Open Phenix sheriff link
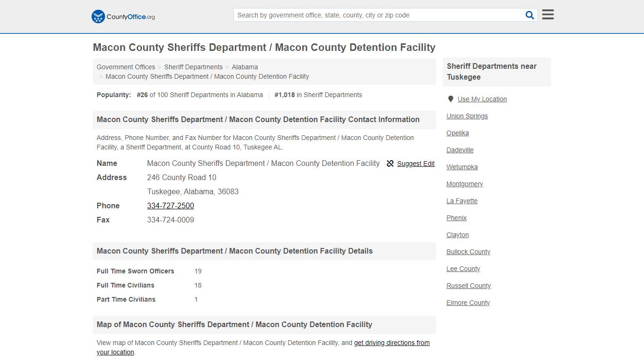Screen dimensions: 644x362 click(x=456, y=218)
